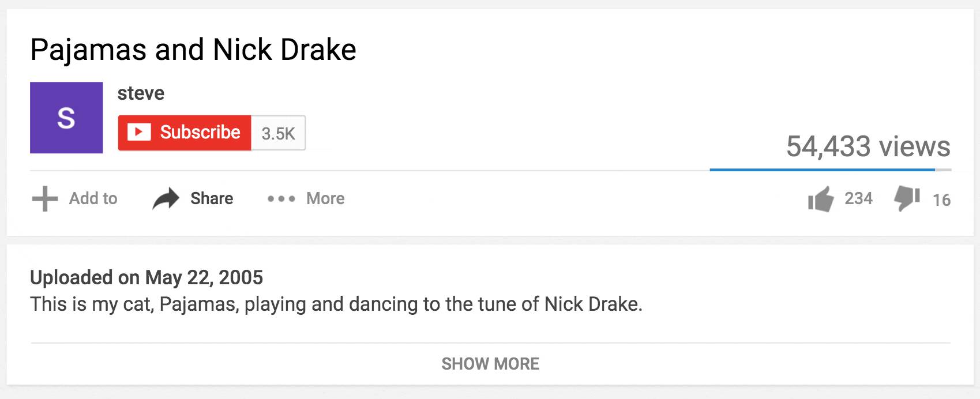Open the steve channel name link
Viewport: 980px width, 399px height.
pos(141,93)
